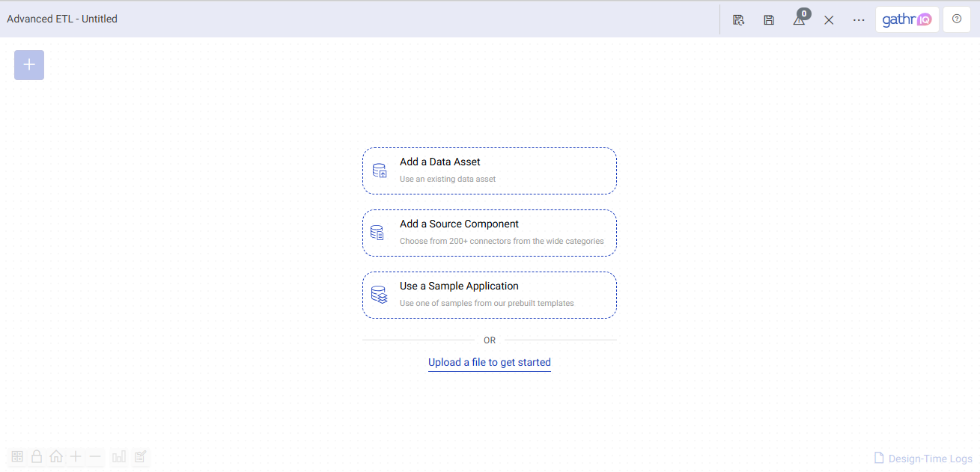Toggle the canvas lock icon
Image resolution: width=980 pixels, height=472 pixels.
36,456
